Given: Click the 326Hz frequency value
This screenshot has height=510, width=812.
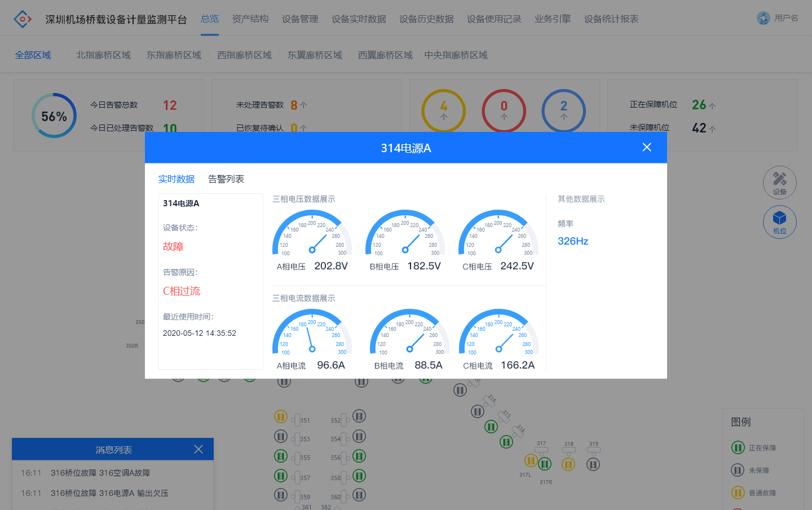Looking at the screenshot, I should 573,241.
